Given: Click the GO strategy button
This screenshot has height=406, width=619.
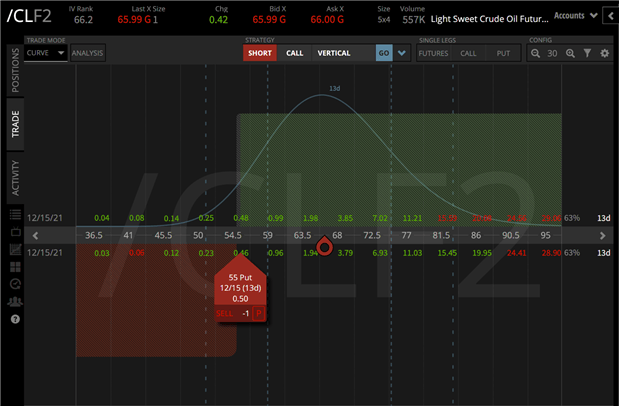Looking at the screenshot, I should 384,53.
